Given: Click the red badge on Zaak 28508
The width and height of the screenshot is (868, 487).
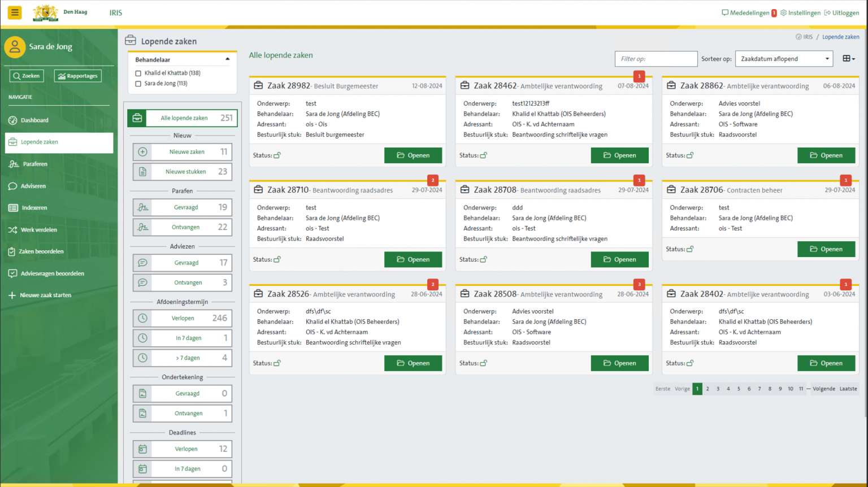Looking at the screenshot, I should (x=639, y=284).
